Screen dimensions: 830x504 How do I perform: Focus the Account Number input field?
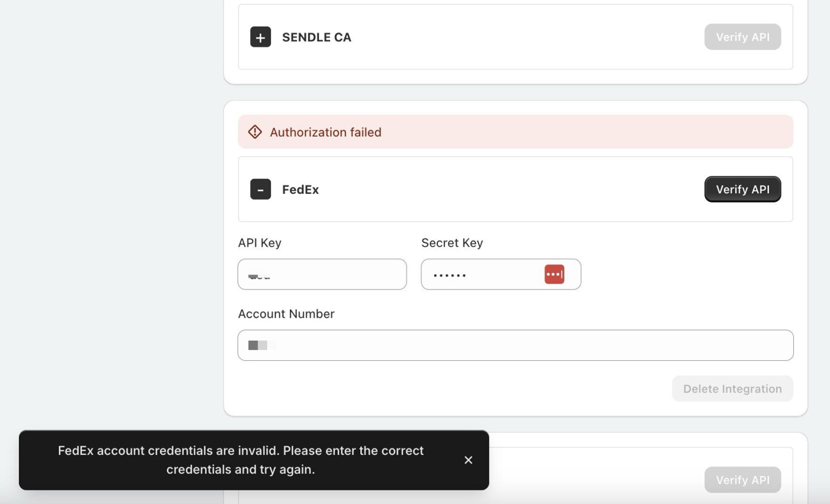pos(516,345)
